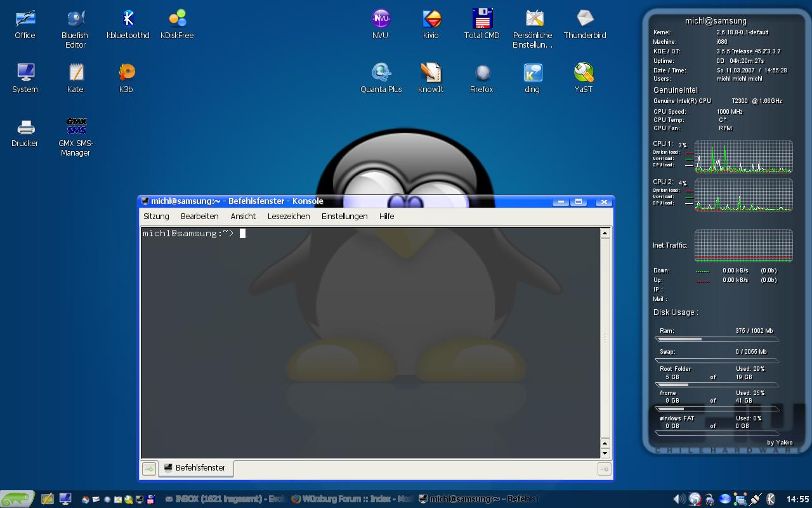Open the Hilfe menu in Konsole
812x508 pixels.
(386, 217)
